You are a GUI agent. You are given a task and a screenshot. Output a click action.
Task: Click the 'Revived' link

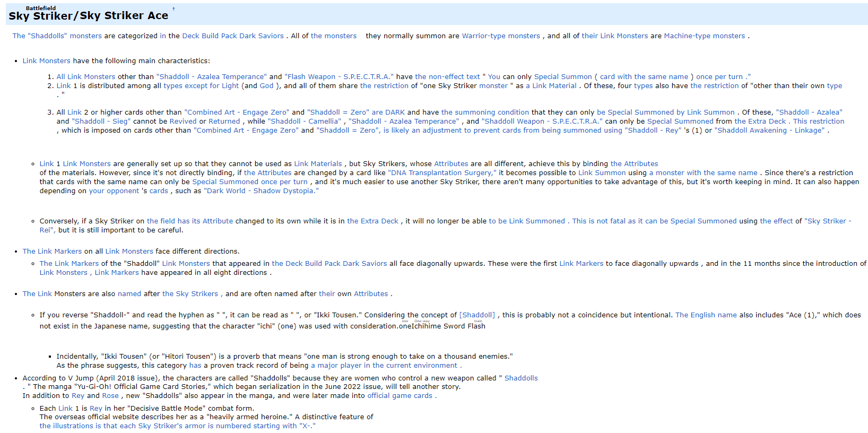pos(183,122)
